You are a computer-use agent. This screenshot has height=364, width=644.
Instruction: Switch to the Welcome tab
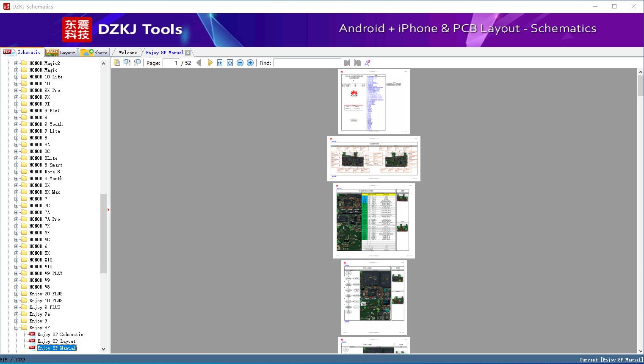tap(128, 53)
